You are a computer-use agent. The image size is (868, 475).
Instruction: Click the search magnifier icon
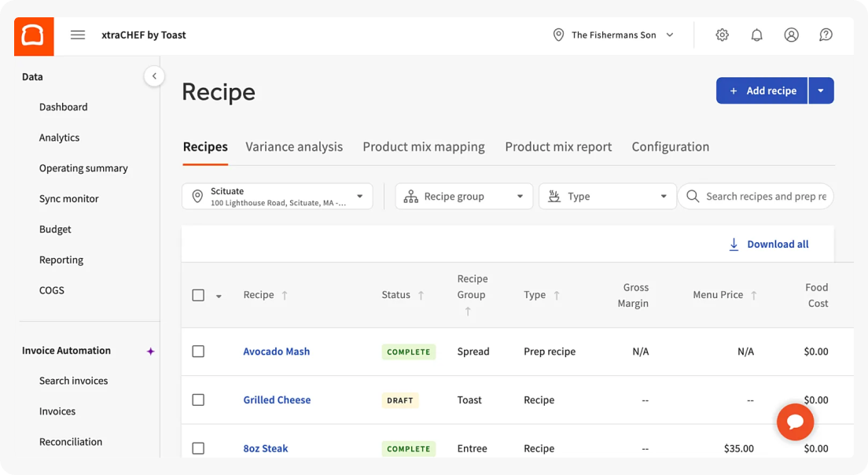pyautogui.click(x=693, y=196)
